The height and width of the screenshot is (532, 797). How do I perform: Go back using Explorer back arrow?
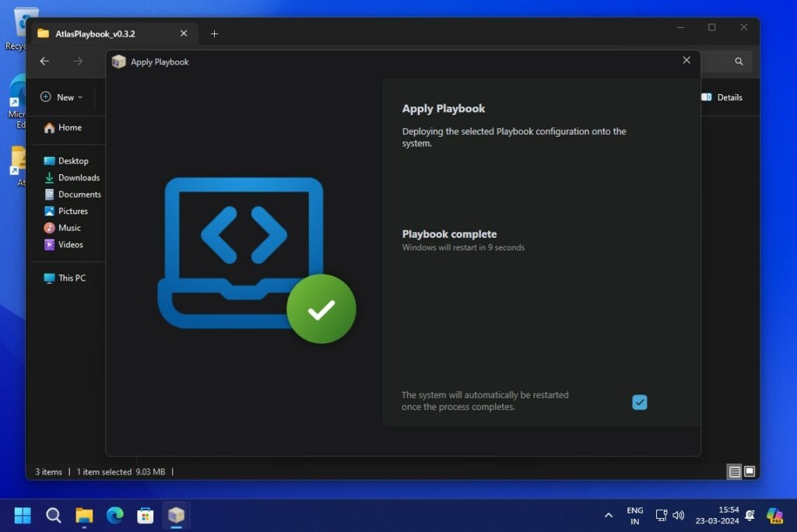44,61
